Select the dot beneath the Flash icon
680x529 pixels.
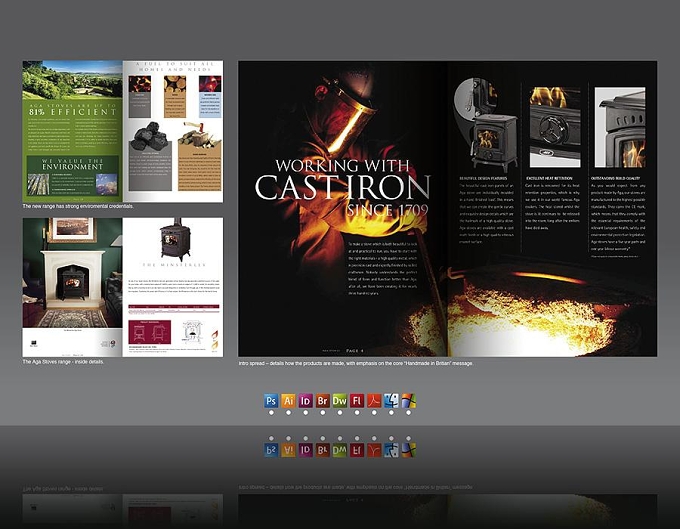357,413
